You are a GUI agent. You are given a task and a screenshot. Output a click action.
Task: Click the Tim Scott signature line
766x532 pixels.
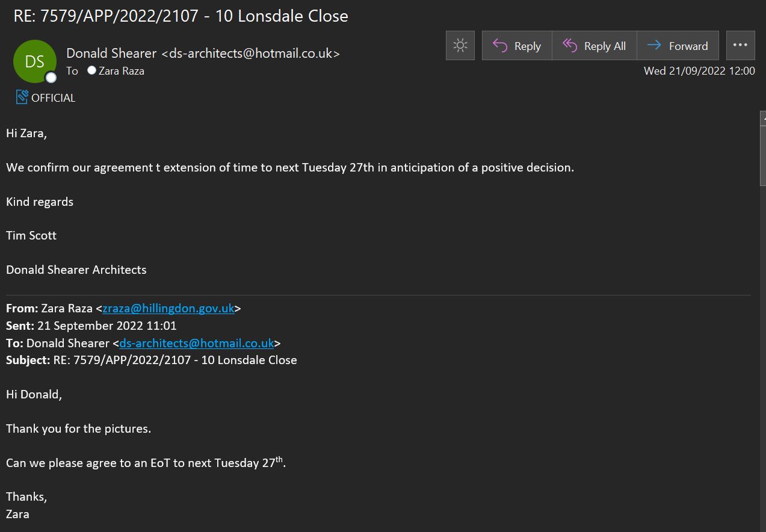coord(31,235)
